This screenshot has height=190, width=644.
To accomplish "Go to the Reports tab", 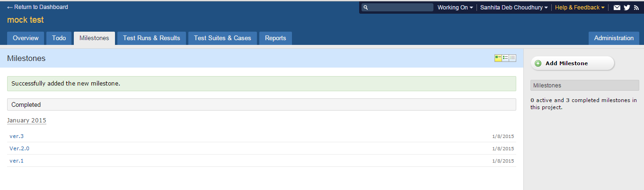I will (275, 38).
